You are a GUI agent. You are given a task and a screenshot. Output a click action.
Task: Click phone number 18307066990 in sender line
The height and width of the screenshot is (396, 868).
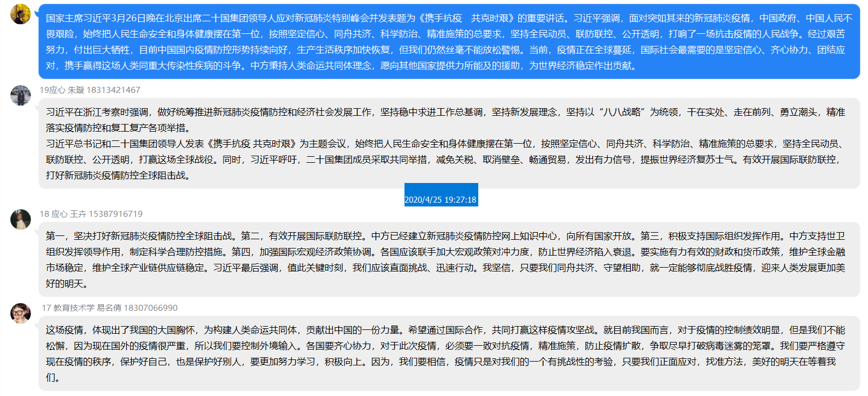[x=151, y=308]
